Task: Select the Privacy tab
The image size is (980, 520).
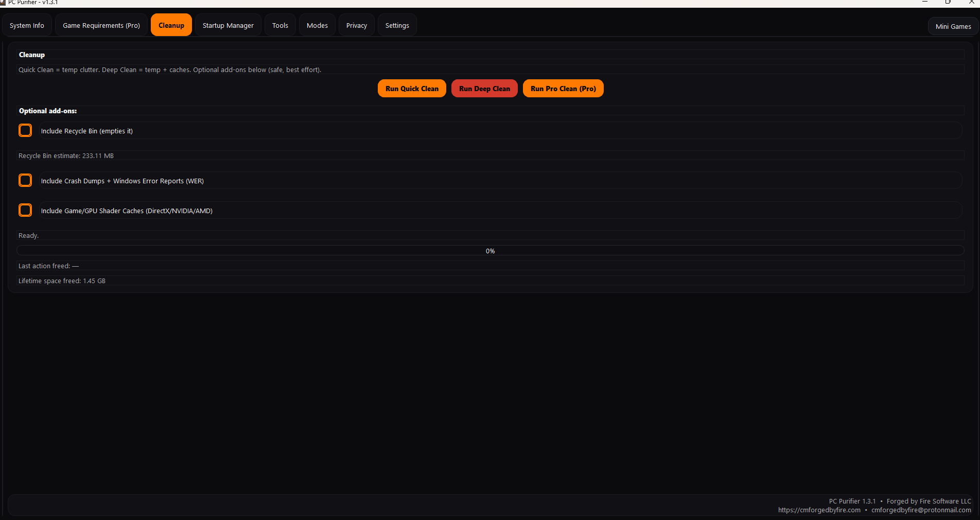Action: coord(356,25)
